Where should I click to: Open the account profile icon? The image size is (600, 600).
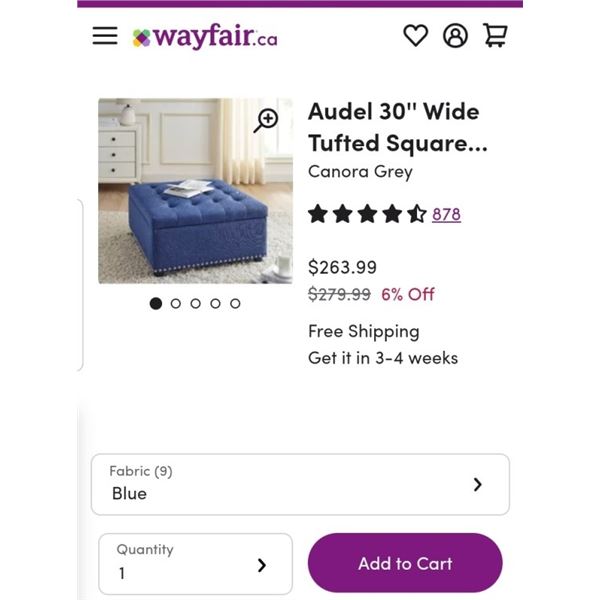click(x=455, y=36)
